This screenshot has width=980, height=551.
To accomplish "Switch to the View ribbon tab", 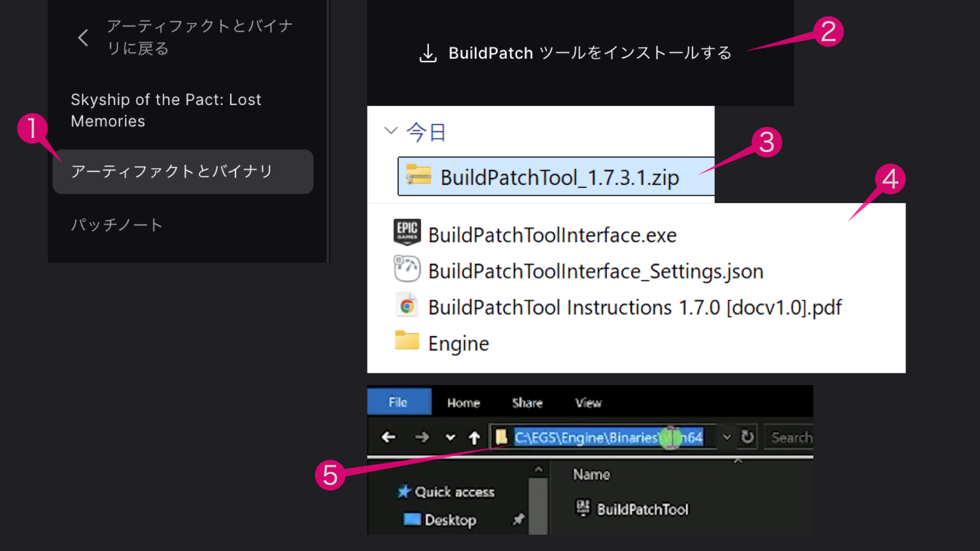I will (588, 403).
